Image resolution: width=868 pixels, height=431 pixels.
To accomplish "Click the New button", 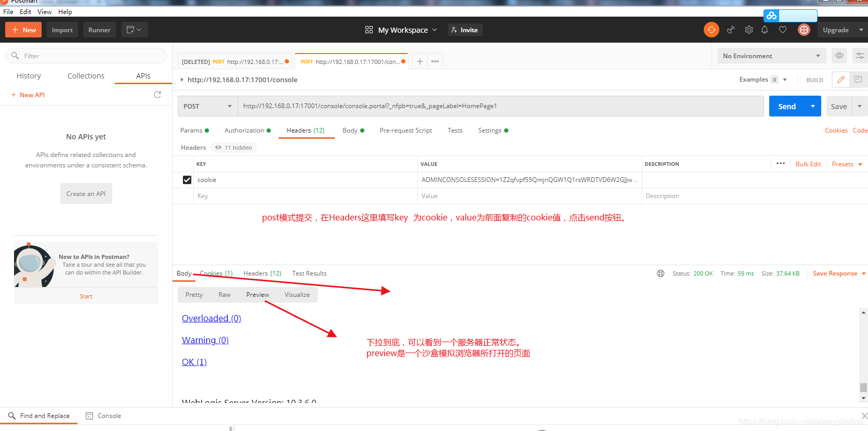I will 23,30.
